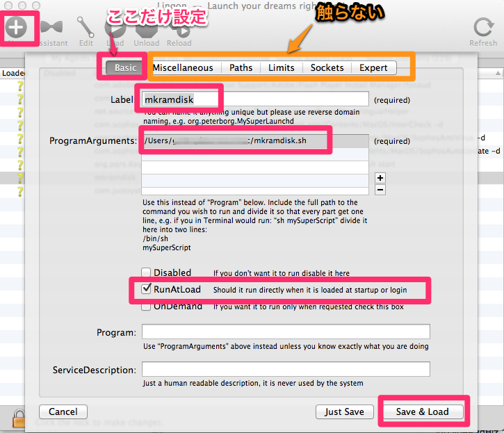504x433 pixels.
Task: Click the Loaded column header in background
Action: 13,73
